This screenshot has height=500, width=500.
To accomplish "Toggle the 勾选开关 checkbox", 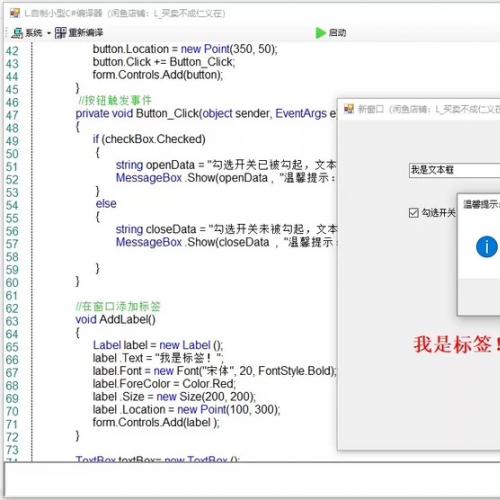I will 413,213.
